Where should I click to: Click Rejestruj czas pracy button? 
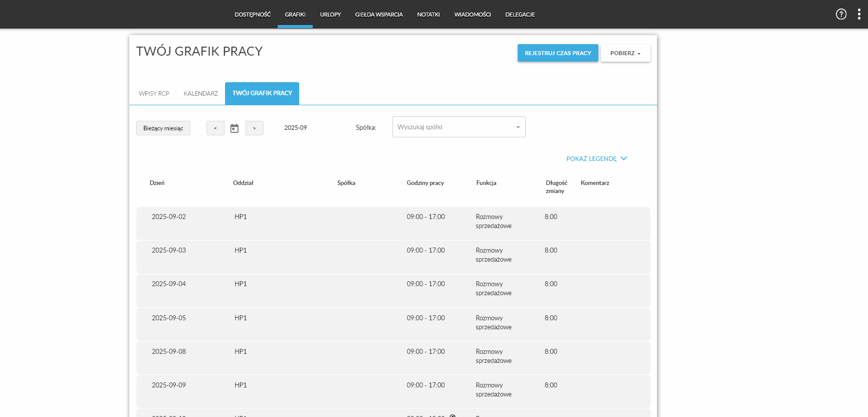558,53
